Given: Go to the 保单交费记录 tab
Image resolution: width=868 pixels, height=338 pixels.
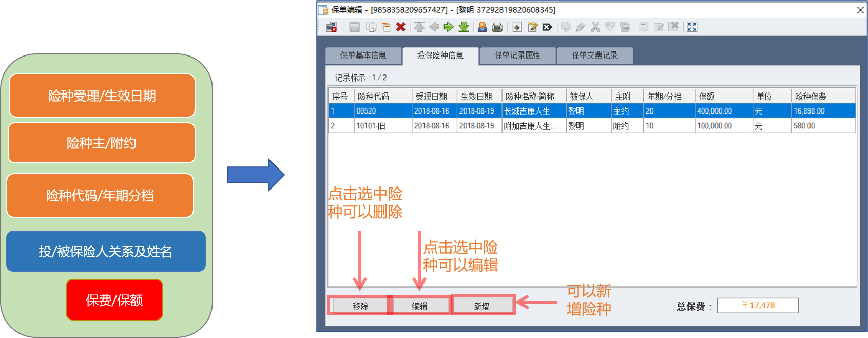Looking at the screenshot, I should tap(594, 55).
